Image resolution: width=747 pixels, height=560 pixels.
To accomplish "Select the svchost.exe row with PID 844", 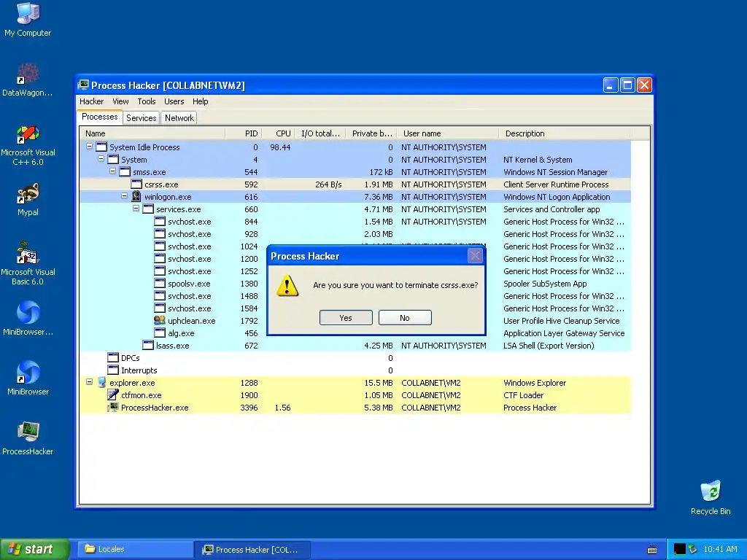I will point(355,222).
